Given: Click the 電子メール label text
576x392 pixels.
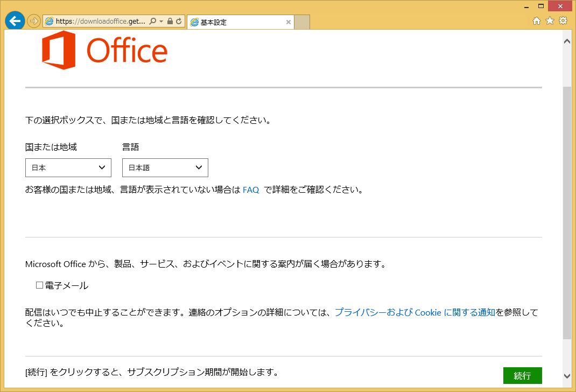Looking at the screenshot, I should click(x=67, y=285).
